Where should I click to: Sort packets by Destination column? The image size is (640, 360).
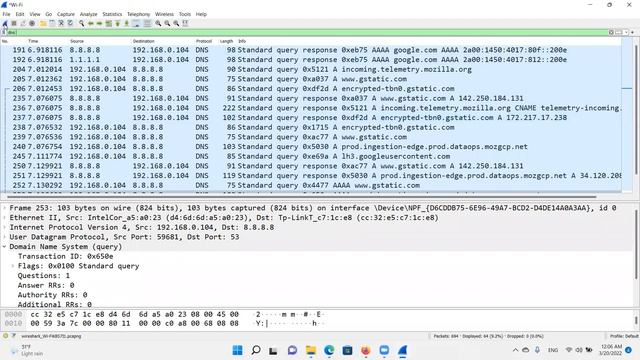[x=144, y=41]
